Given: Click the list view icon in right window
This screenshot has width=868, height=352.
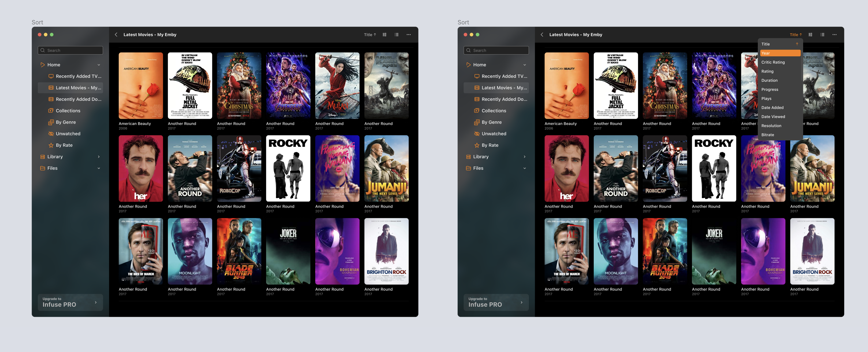Looking at the screenshot, I should (822, 35).
